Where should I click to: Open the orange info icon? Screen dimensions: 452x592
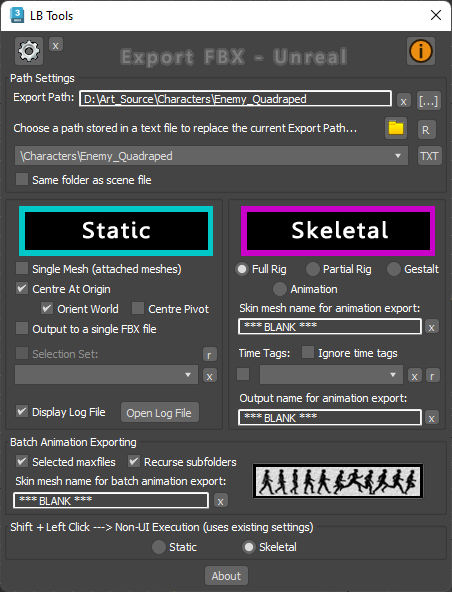pyautogui.click(x=421, y=51)
